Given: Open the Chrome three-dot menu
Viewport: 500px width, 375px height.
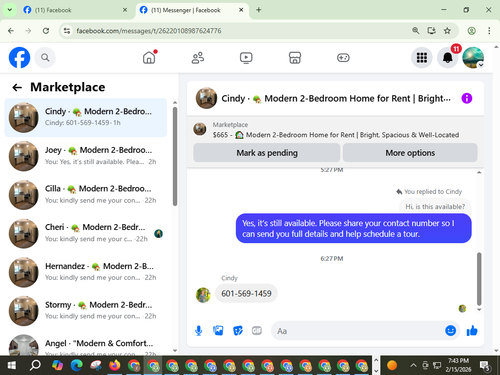Looking at the screenshot, I should [x=489, y=31].
